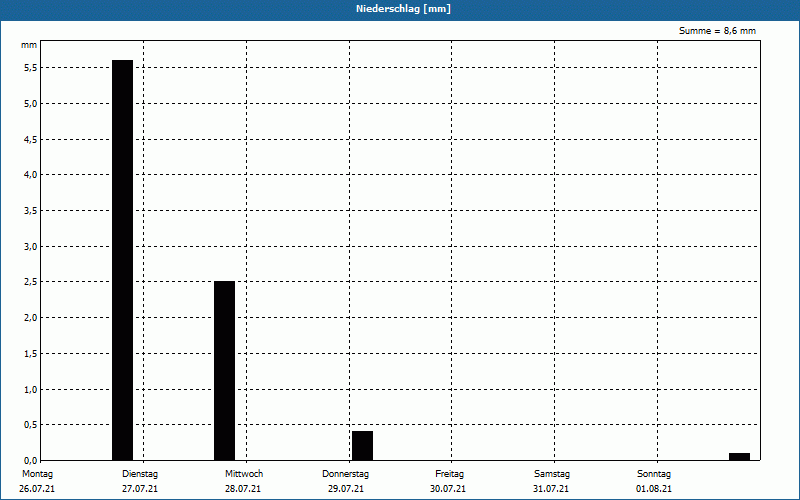The width and height of the screenshot is (800, 500).
Task: Select the Summe = 8,6 mm total
Action: click(717, 31)
